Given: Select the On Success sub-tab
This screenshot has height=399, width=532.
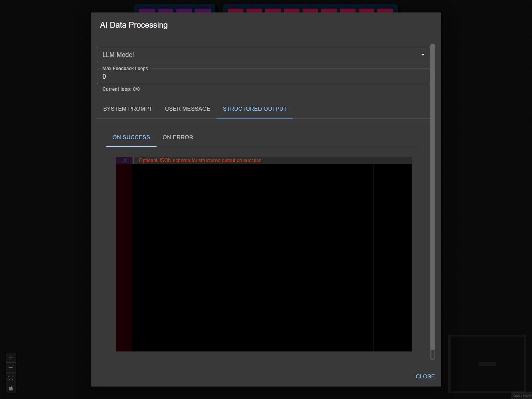Looking at the screenshot, I should coord(131,137).
